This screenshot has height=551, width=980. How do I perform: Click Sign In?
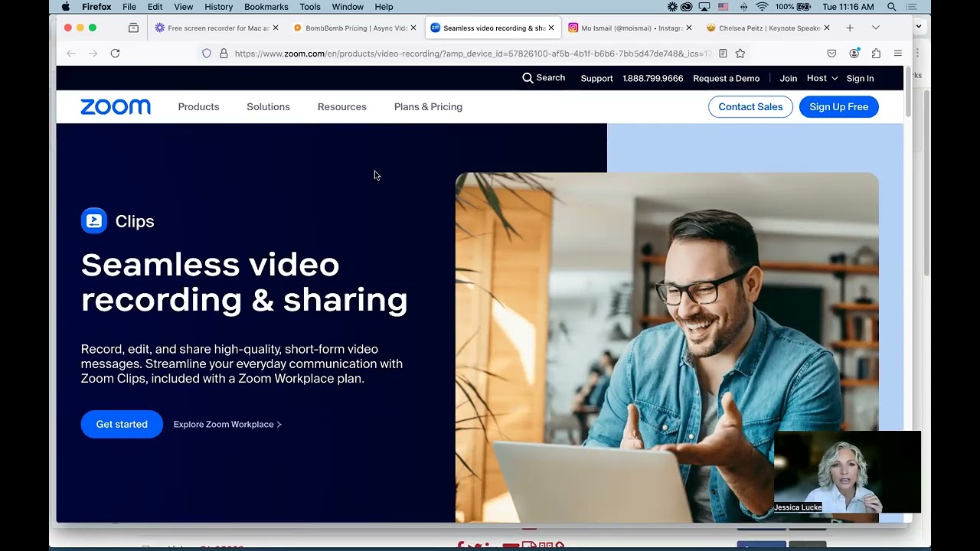pos(860,78)
